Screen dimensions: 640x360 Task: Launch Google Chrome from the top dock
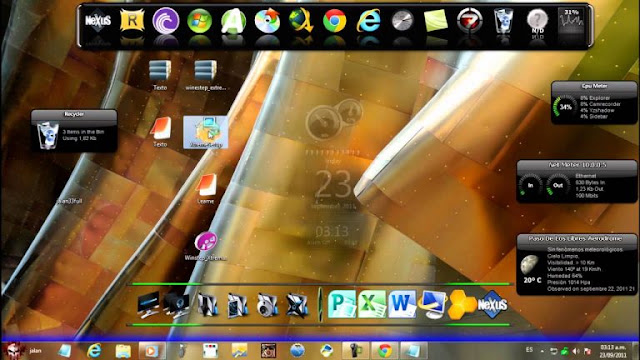335,20
